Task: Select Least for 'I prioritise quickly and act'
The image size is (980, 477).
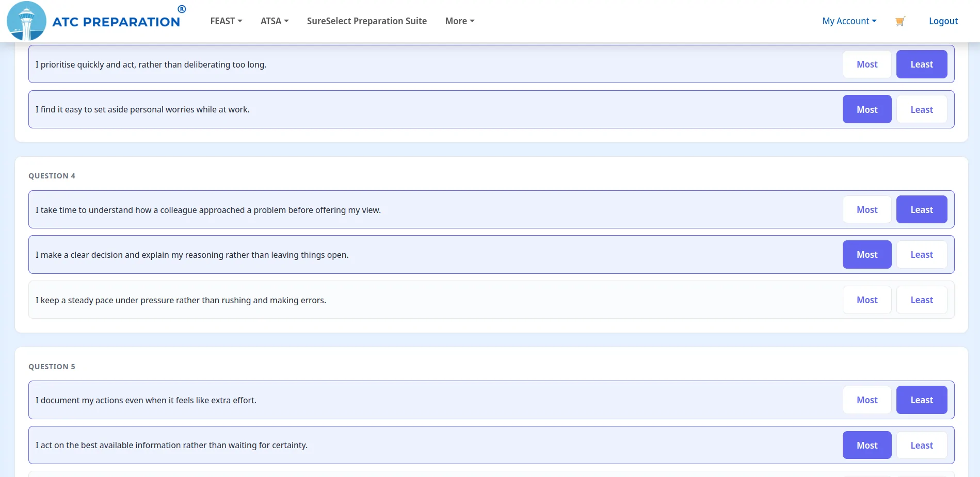Action: pos(922,64)
